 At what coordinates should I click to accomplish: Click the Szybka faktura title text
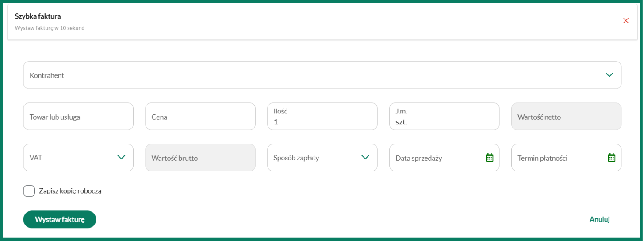click(x=38, y=16)
